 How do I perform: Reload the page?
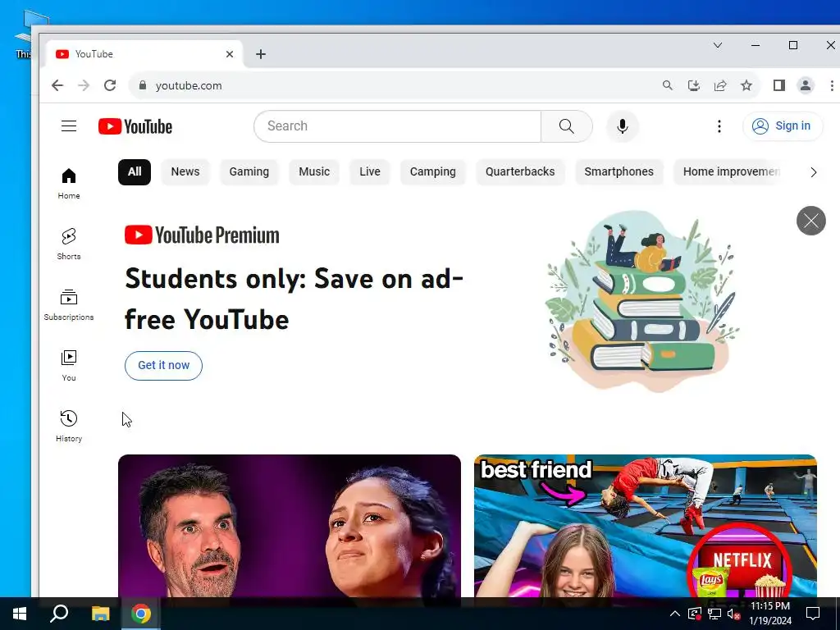tap(110, 85)
